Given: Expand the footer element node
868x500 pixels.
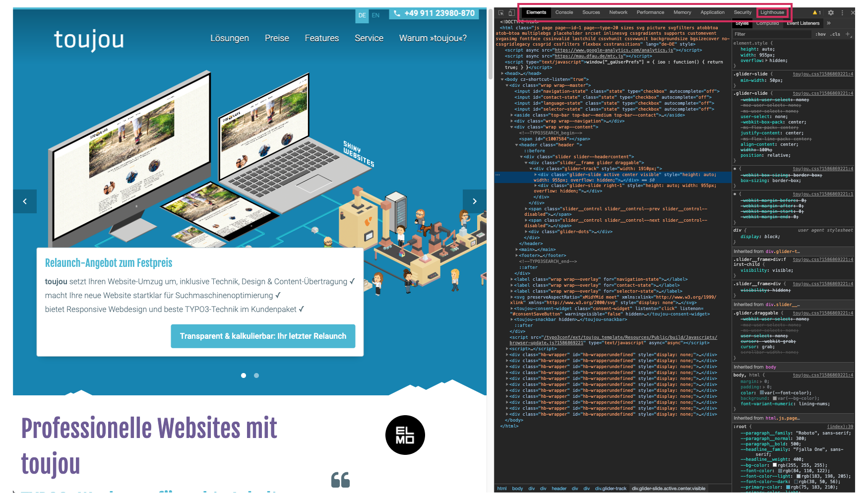Looking at the screenshot, I should tap(516, 255).
